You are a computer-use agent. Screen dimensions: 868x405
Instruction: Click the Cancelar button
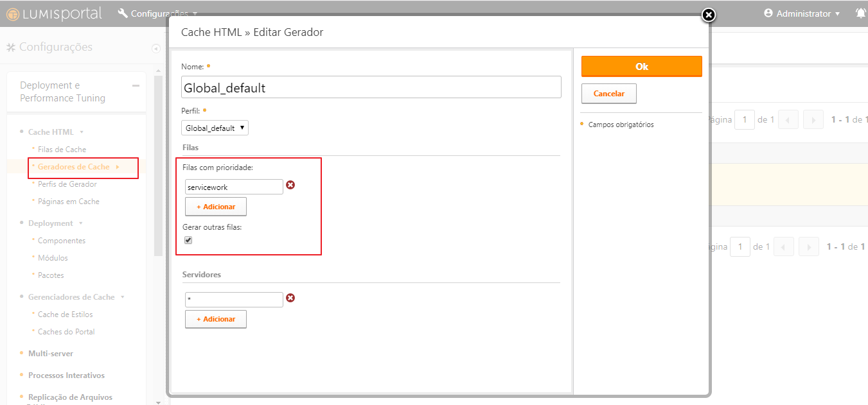[608, 94]
